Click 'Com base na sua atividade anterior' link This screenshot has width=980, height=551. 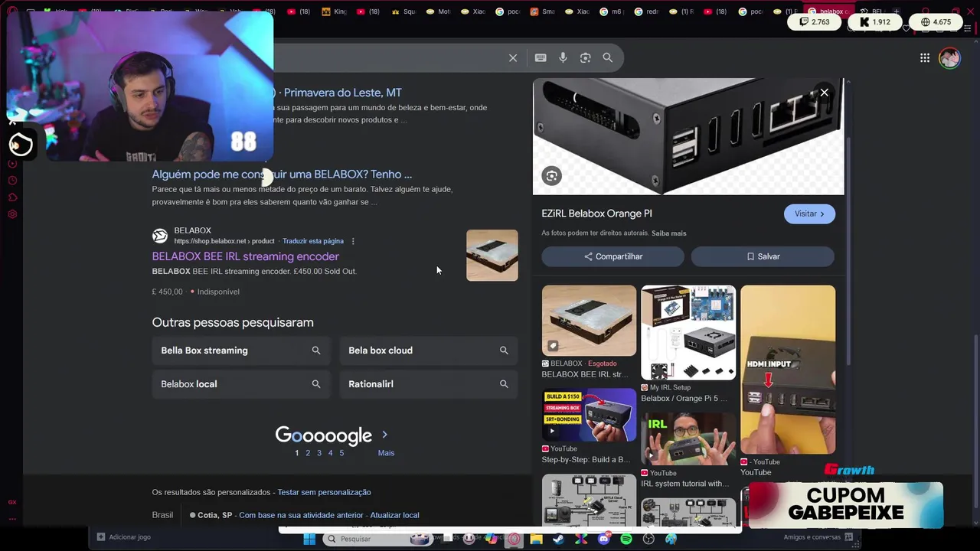(x=301, y=515)
